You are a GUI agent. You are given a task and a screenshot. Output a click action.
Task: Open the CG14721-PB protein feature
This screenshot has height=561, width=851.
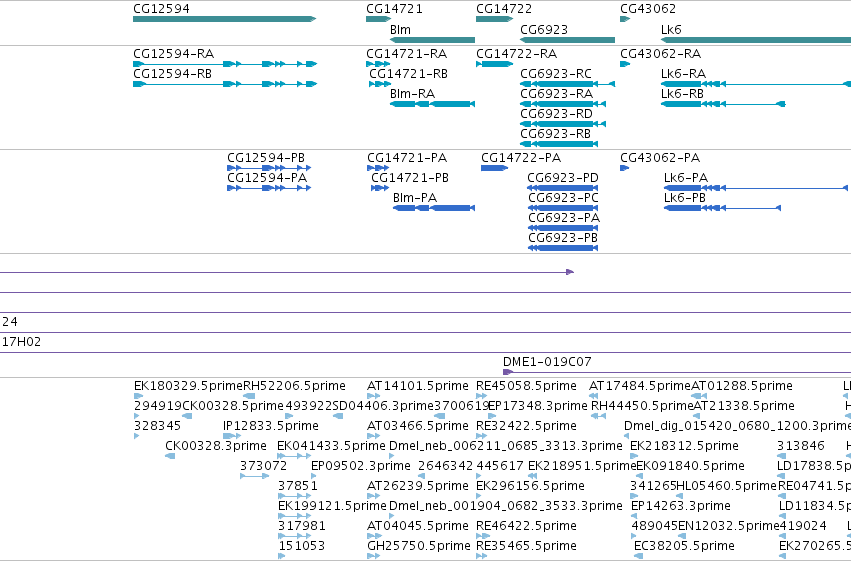(x=380, y=188)
